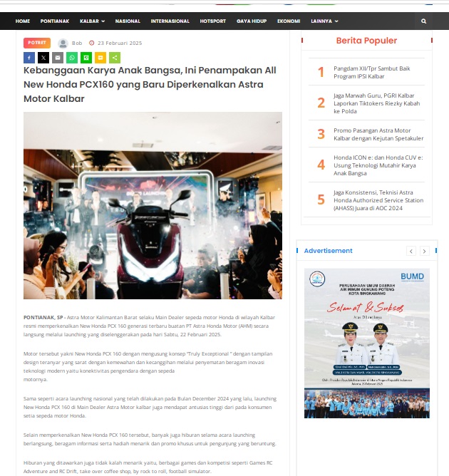The width and height of the screenshot is (449, 476).
Task: Click paragraph starting 'Motor tersebut yakni New Honda'
Action: [148, 366]
